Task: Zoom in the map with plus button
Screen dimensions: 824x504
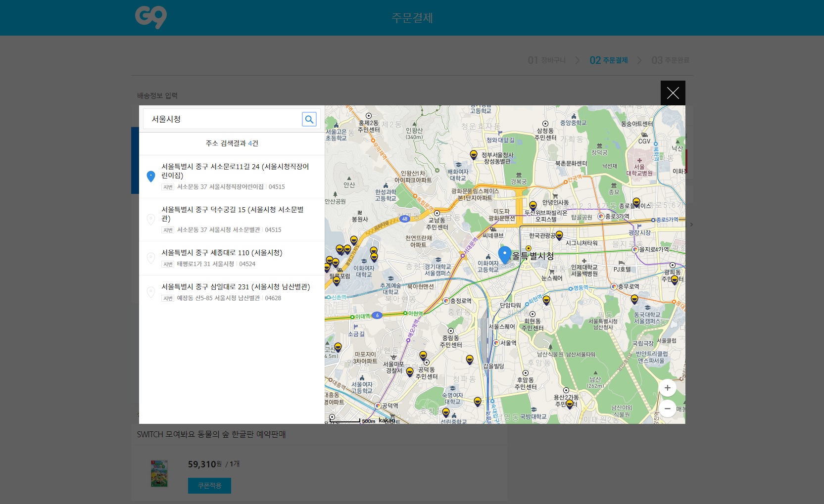Action: click(x=668, y=388)
